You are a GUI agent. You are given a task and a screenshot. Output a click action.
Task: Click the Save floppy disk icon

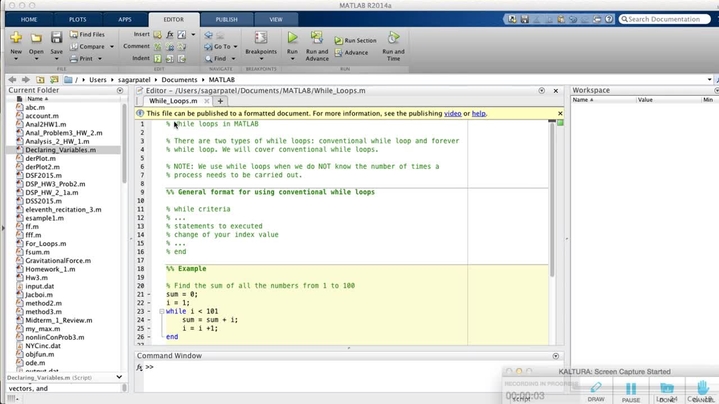point(56,38)
